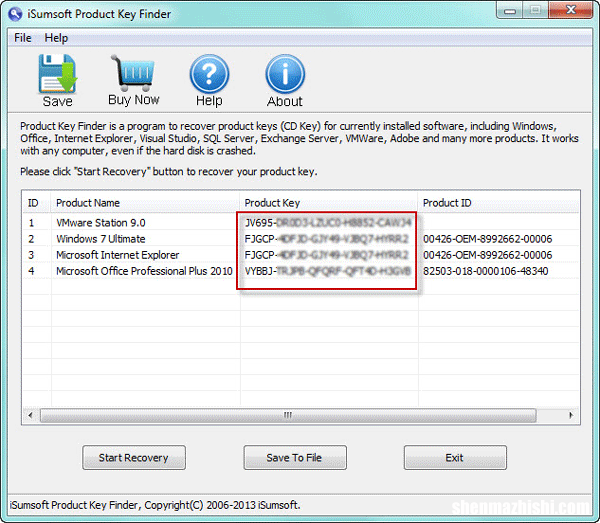This screenshot has width=600, height=523.
Task: Open Help via question mark icon
Action: pyautogui.click(x=209, y=73)
